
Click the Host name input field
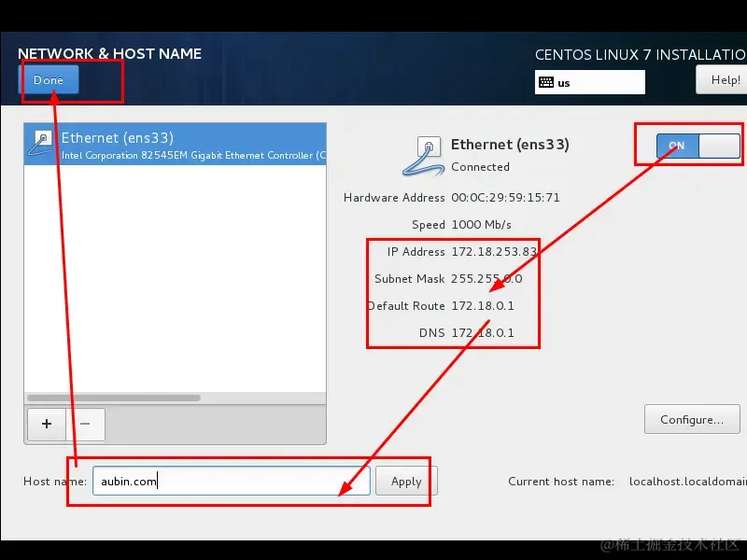[231, 481]
